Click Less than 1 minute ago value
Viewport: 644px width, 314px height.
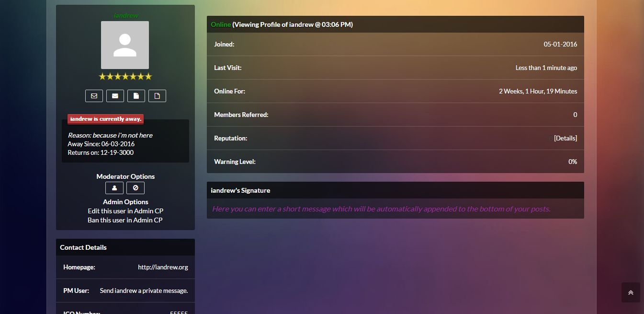click(546, 68)
